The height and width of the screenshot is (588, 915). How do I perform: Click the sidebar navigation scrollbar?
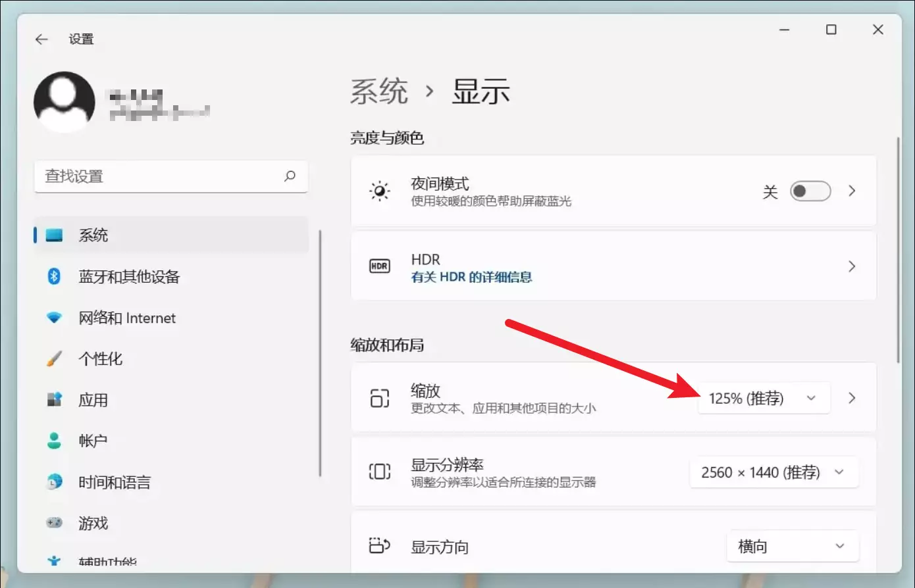[x=320, y=353]
